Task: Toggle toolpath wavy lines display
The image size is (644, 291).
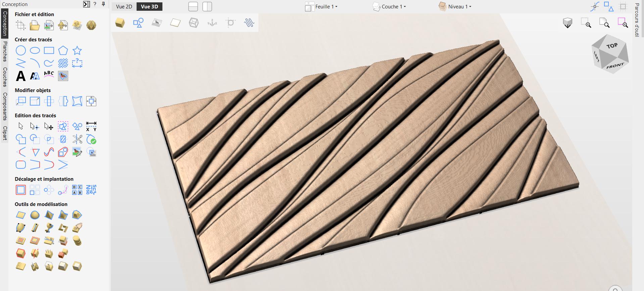Action: (x=249, y=23)
